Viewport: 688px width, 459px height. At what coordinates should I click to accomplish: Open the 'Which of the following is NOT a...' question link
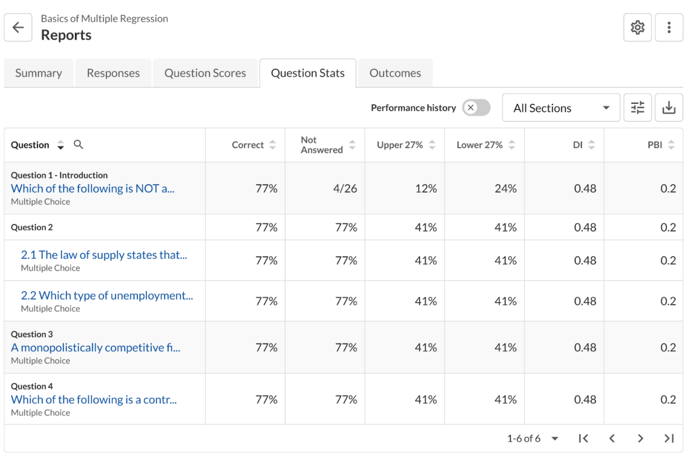point(92,188)
